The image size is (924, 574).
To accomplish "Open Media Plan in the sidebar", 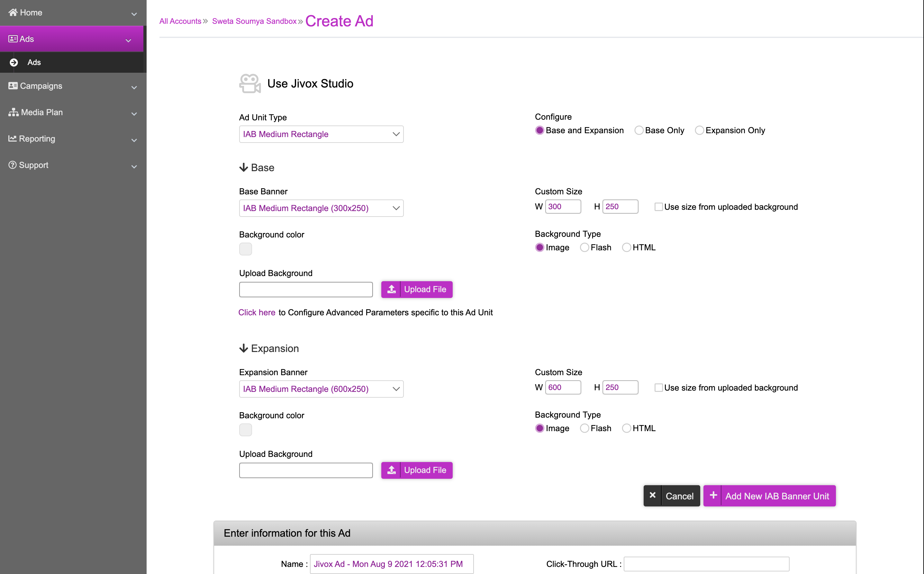I will point(42,112).
